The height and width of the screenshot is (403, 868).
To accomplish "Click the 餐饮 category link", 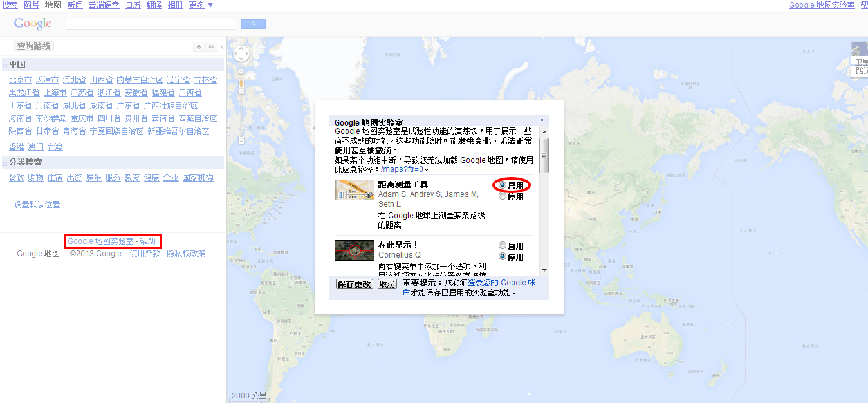I will 17,178.
